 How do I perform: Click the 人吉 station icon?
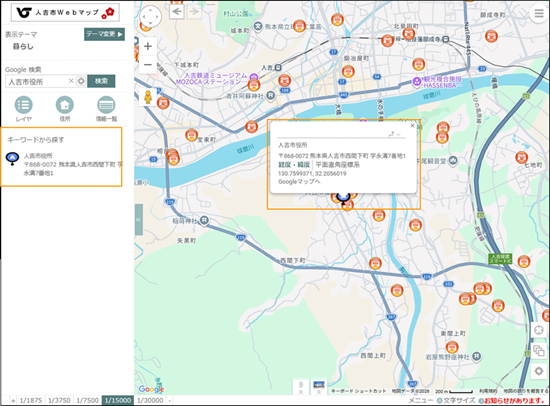278,67
